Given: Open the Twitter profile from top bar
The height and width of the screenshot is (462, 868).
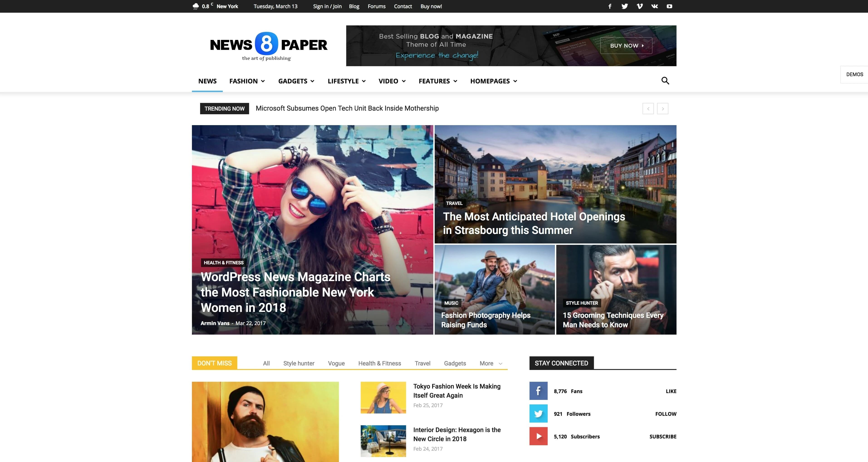Looking at the screenshot, I should [624, 6].
